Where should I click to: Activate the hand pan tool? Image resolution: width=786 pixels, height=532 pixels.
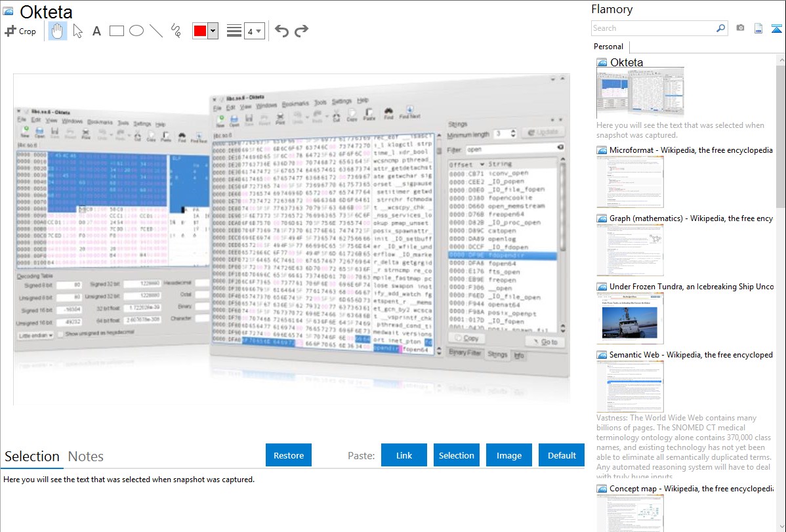coord(57,31)
